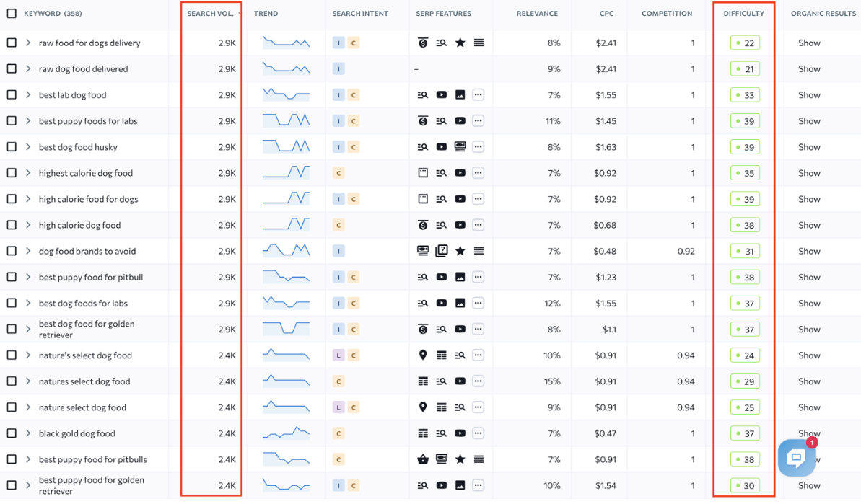Image resolution: width=861 pixels, height=504 pixels.
Task: Click the difficulty badge 22 for raw food for dogs delivery
Action: coord(745,43)
